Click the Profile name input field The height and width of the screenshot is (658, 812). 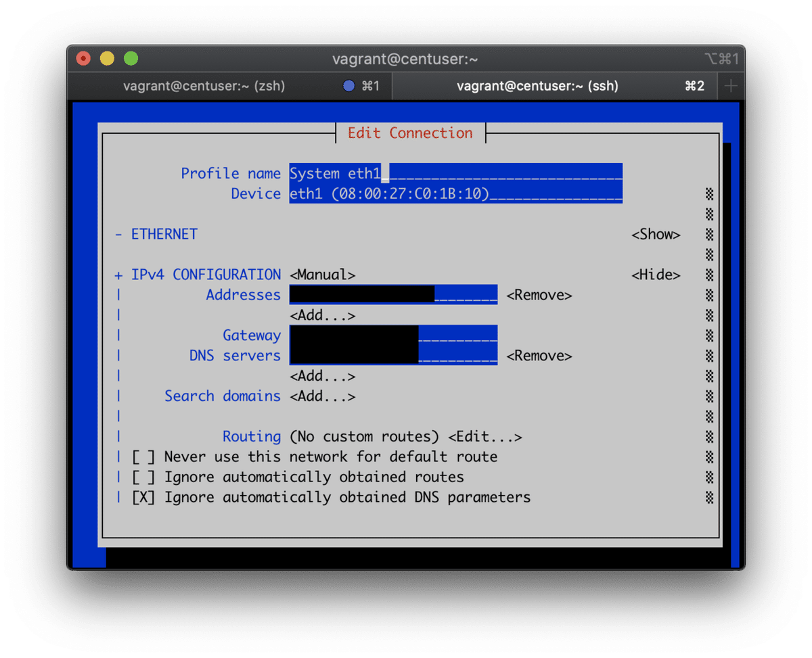455,174
